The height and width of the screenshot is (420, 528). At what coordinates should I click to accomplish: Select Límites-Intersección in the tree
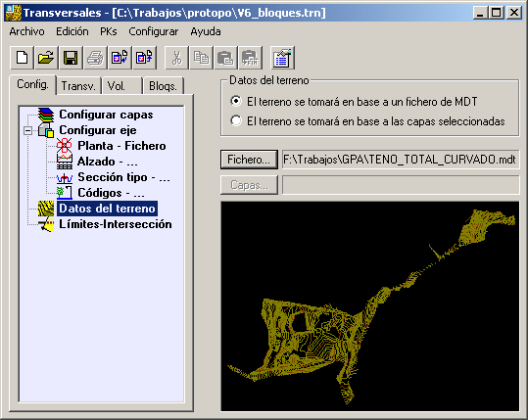click(116, 224)
